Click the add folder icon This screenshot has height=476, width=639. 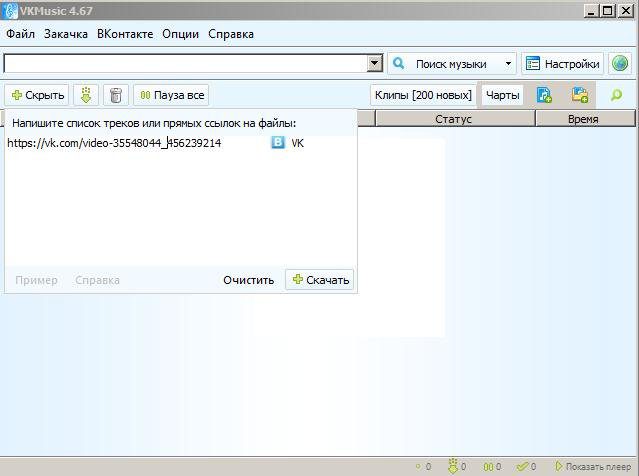click(x=580, y=95)
